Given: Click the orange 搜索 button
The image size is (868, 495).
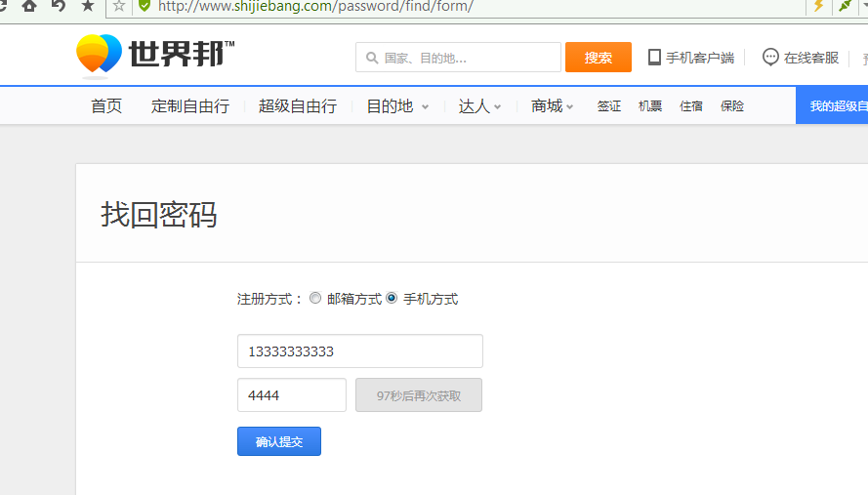Looking at the screenshot, I should point(599,57).
